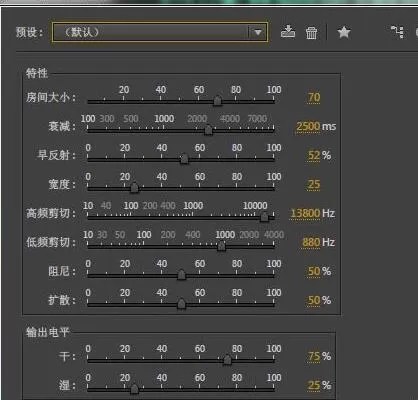Click the 输出电平 group label
This screenshot has height=400, width=418.
tap(48, 332)
